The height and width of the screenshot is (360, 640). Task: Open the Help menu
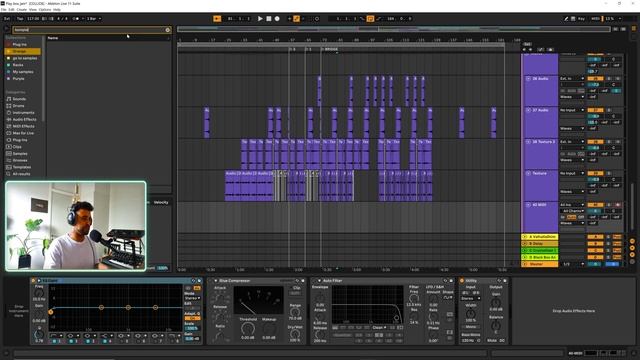coord(57,9)
